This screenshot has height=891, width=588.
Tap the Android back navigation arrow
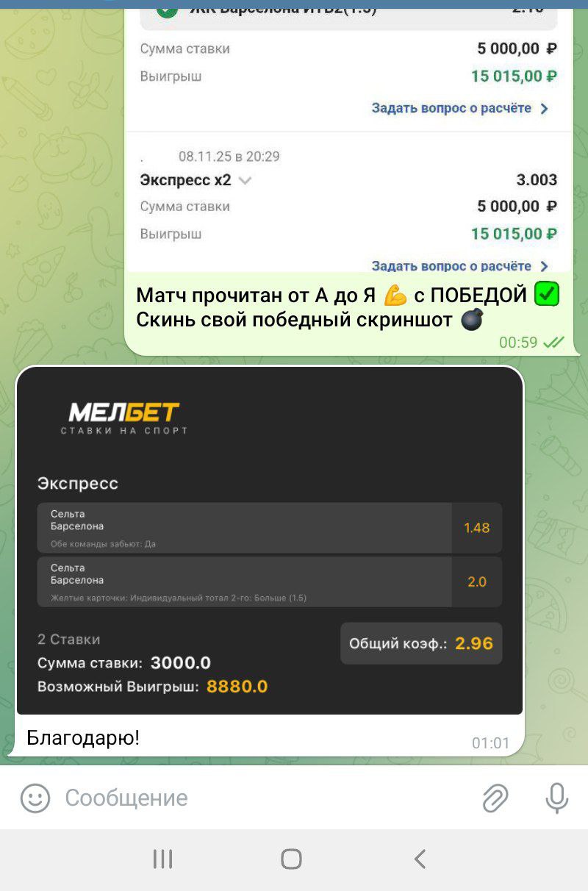[420, 859]
